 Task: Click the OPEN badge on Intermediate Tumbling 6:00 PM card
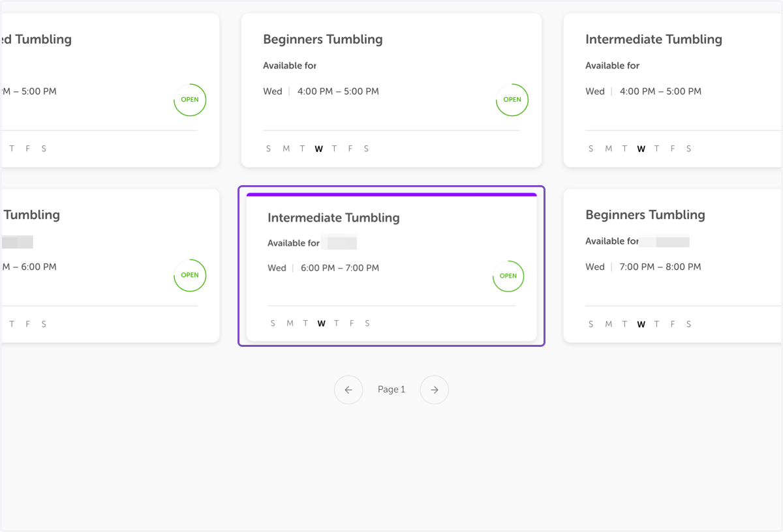tap(508, 276)
